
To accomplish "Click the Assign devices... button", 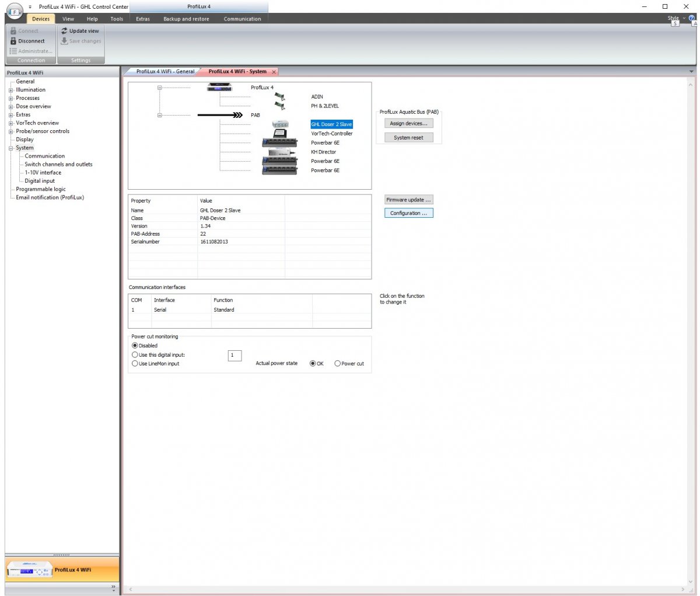I will (409, 124).
